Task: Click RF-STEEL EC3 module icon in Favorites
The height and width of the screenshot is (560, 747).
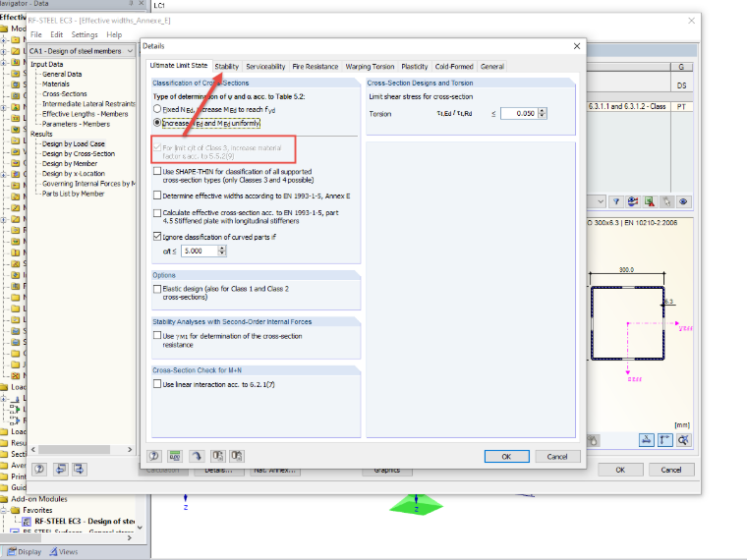Action: point(28,522)
